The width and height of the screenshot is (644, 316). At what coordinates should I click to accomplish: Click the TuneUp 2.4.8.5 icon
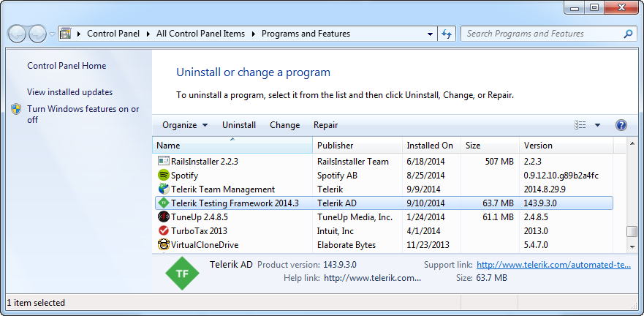(x=164, y=217)
